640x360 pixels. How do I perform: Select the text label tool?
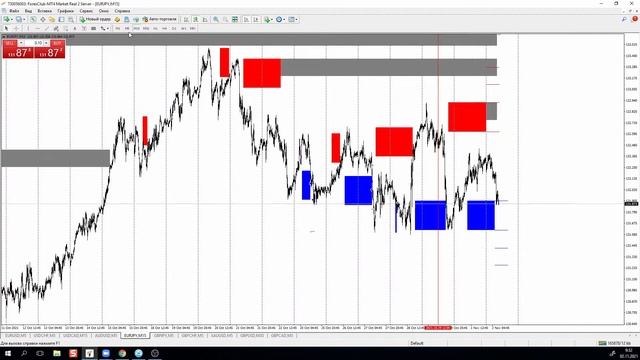pyautogui.click(x=84, y=28)
